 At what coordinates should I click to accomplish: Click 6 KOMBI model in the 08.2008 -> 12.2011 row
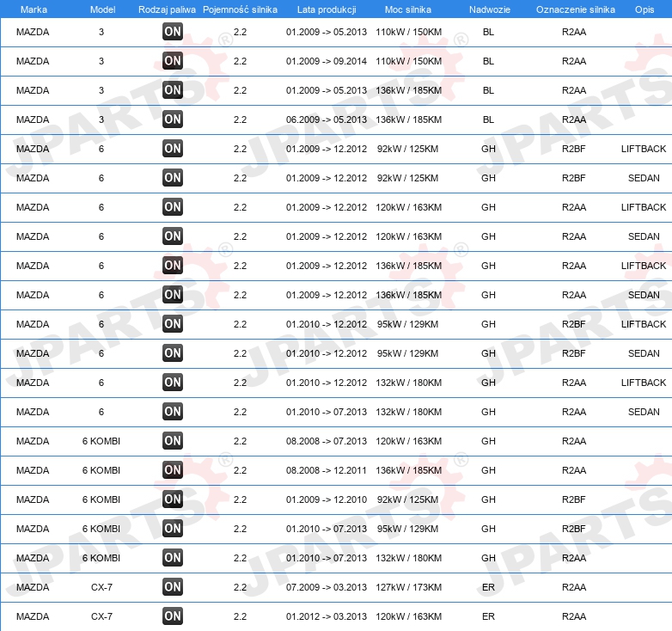pos(101,470)
